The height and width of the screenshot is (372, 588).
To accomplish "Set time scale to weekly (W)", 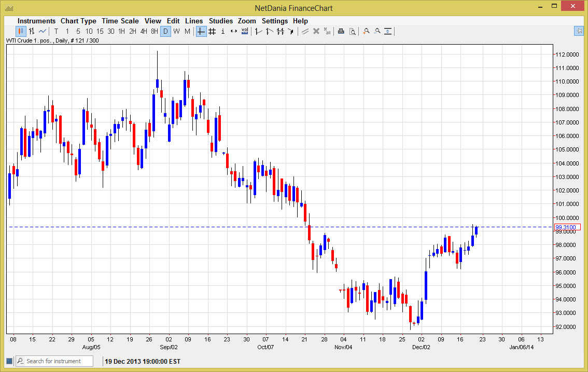I will click(x=176, y=31).
